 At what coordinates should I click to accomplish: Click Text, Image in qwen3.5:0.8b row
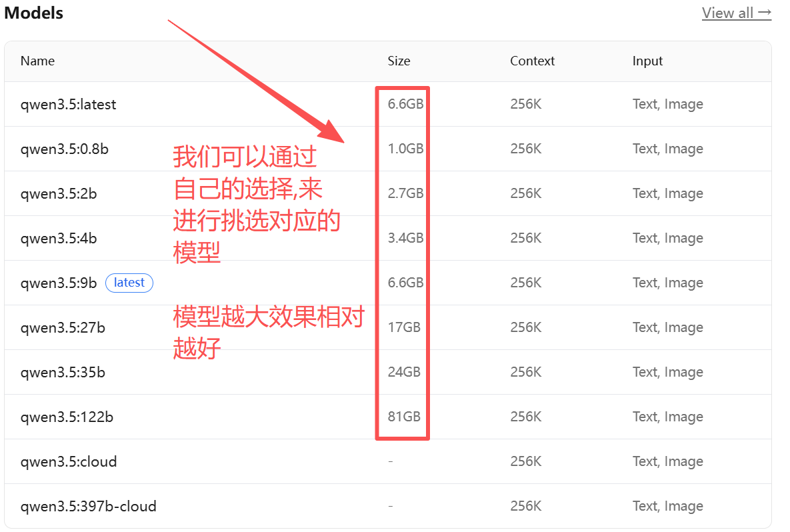(x=667, y=149)
